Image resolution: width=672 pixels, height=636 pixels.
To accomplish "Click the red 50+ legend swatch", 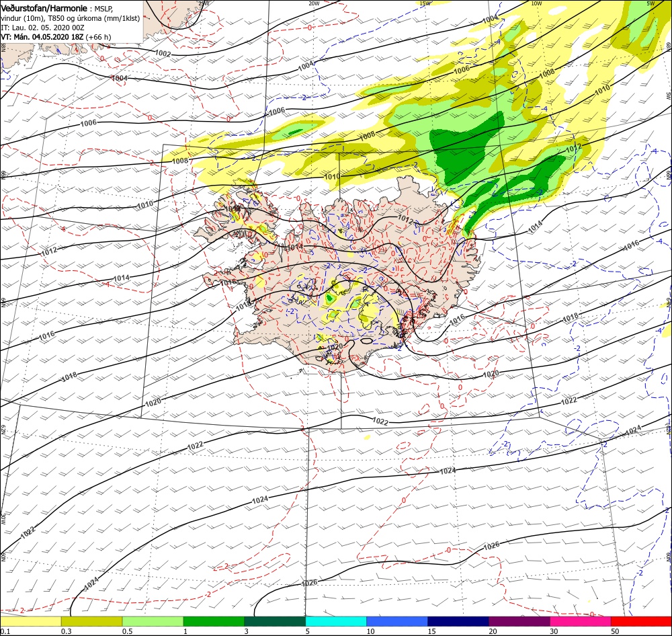I will [641, 621].
